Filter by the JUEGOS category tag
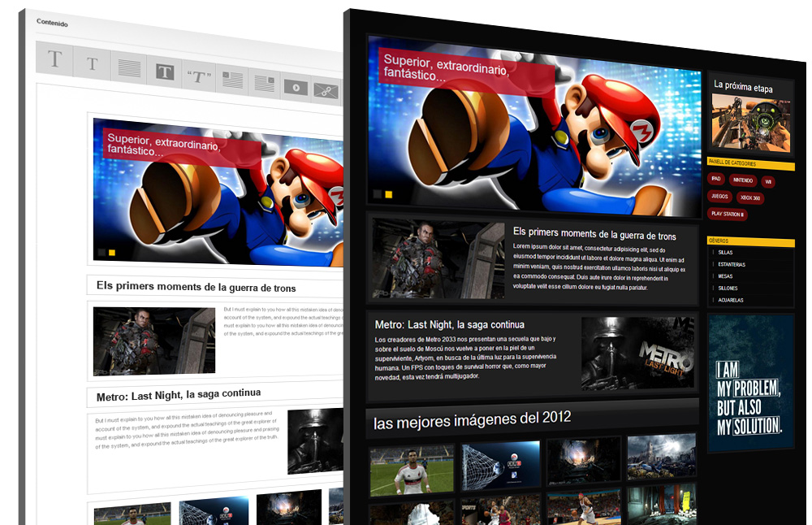This screenshot has height=525, width=812. (719, 197)
